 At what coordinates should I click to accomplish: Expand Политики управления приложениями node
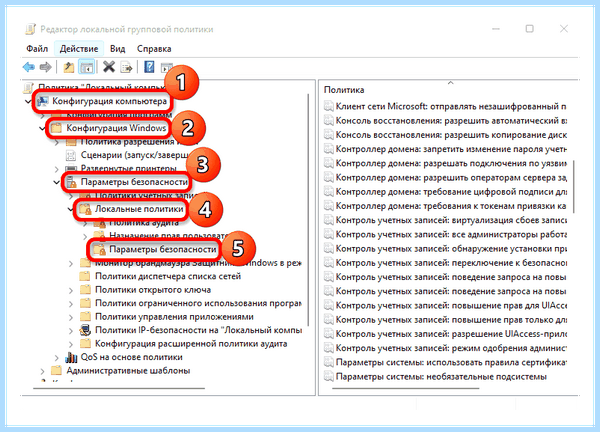click(x=71, y=317)
